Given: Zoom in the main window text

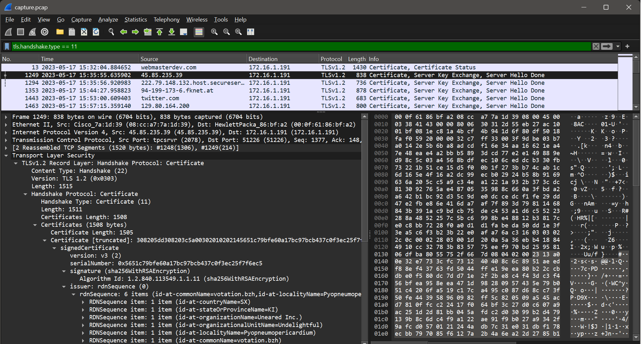Looking at the screenshot, I should click(x=214, y=32).
